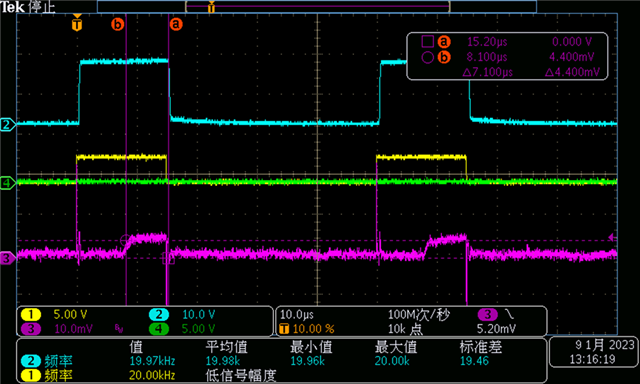Click the orange trigger position marker T
Image resolution: width=640 pixels, height=384 pixels.
[77, 24]
